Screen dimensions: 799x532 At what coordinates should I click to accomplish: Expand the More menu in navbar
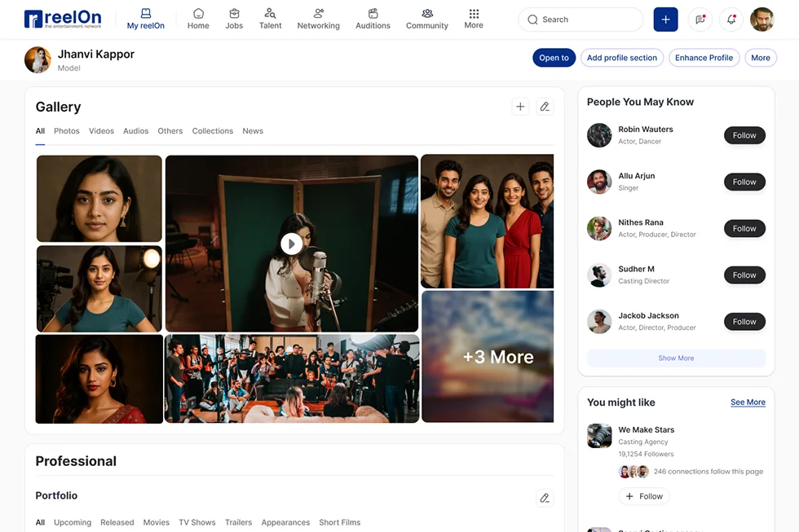point(474,19)
